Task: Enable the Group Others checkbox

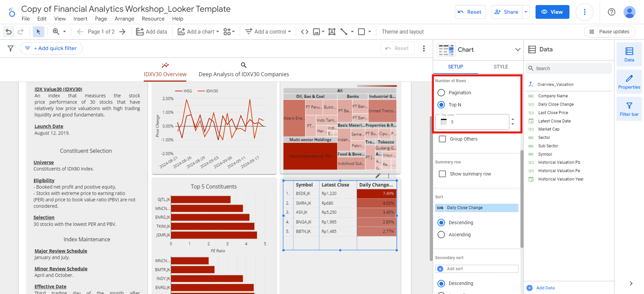Action: point(443,139)
